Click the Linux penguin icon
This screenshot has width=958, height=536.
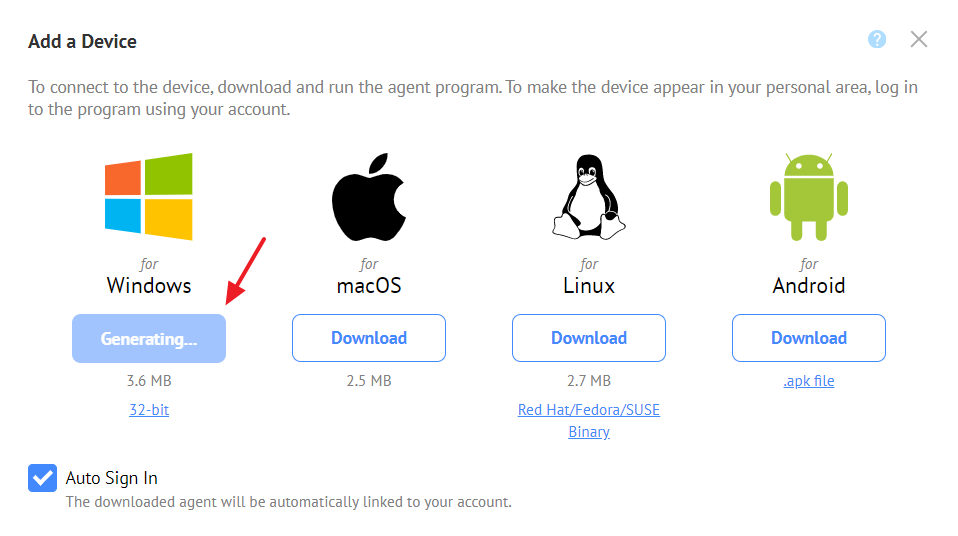tap(589, 197)
